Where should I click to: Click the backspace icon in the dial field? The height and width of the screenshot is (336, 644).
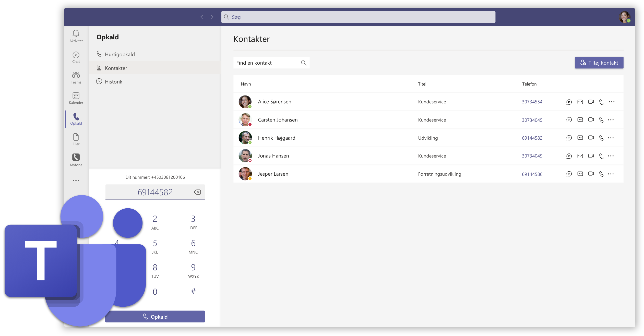(197, 192)
